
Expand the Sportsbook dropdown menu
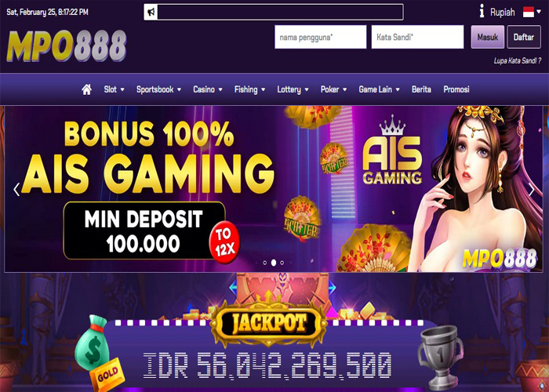158,89
